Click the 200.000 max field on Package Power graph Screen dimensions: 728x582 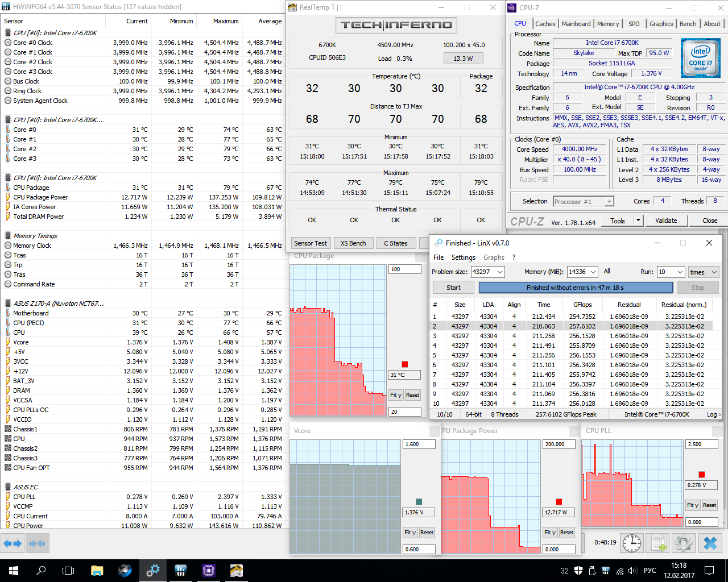tap(559, 444)
